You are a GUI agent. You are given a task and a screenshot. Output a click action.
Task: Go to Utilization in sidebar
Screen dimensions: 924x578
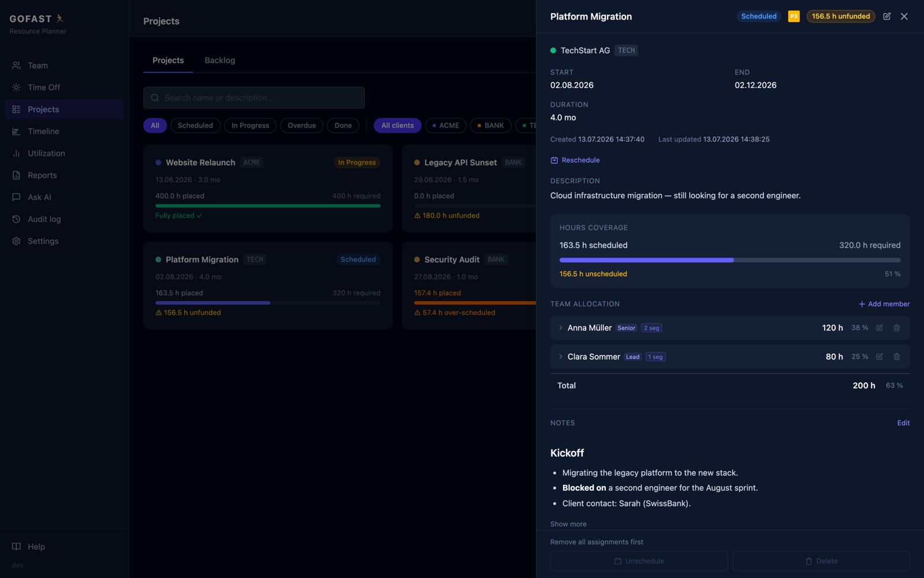pos(64,153)
